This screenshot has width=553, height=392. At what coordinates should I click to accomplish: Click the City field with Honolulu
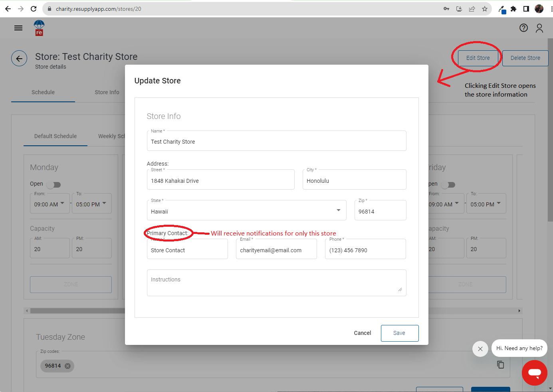pos(355,180)
